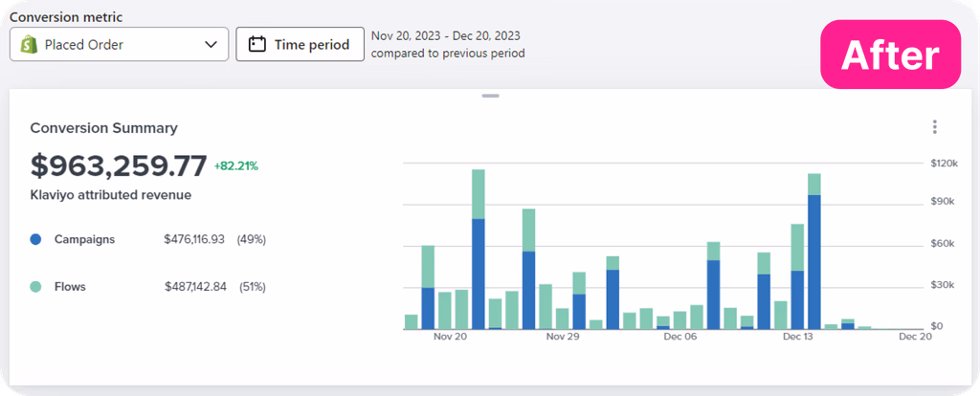This screenshot has height=396, width=980.
Task: Click the tall bar above Dec 13
Action: tap(814, 249)
